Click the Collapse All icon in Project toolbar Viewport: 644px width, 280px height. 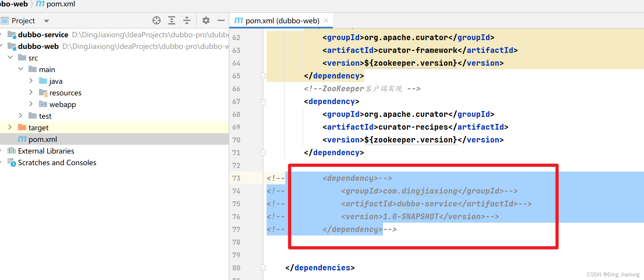(x=187, y=20)
